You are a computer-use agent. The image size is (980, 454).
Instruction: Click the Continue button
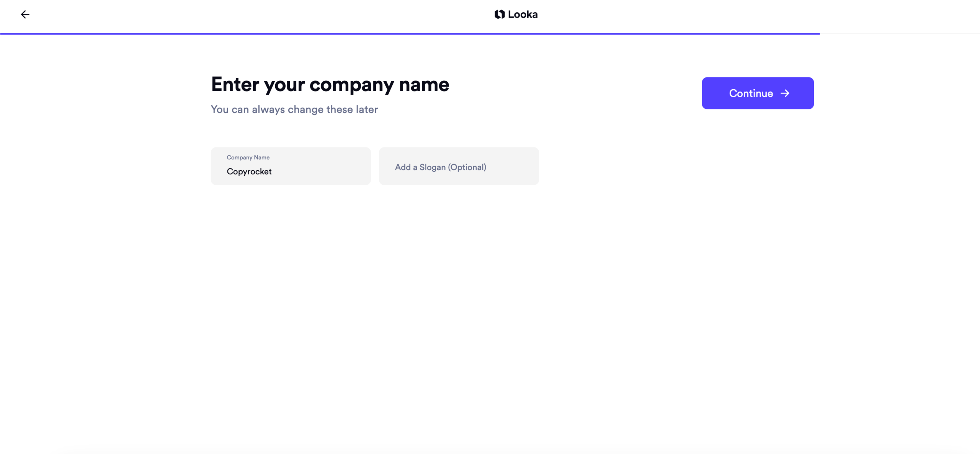coord(758,93)
